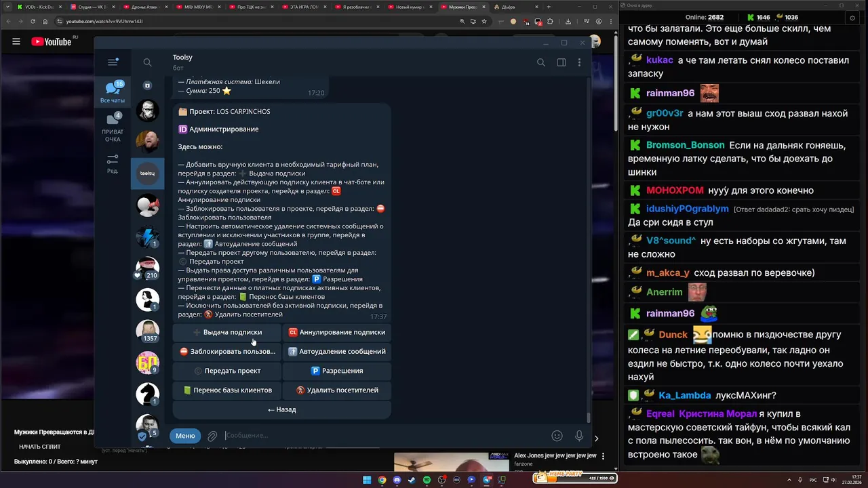Screen dimensions: 868x488
Task: Open the chat with 1357 unread messages
Action: point(147,331)
